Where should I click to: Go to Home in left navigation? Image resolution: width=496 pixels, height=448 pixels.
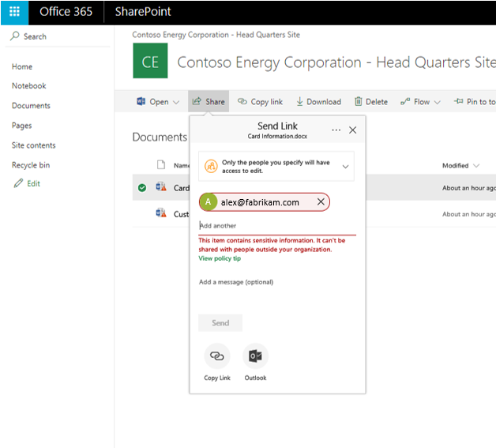(22, 66)
